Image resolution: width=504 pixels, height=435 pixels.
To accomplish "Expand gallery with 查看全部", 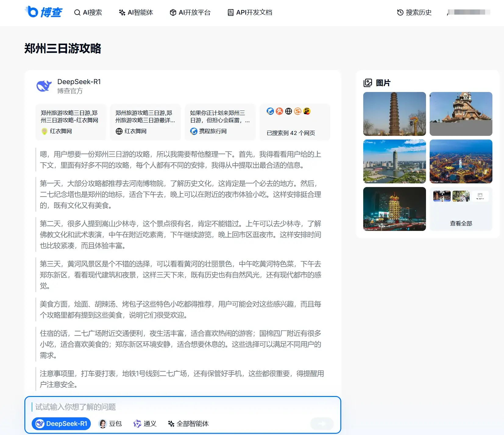I will coord(461,223).
